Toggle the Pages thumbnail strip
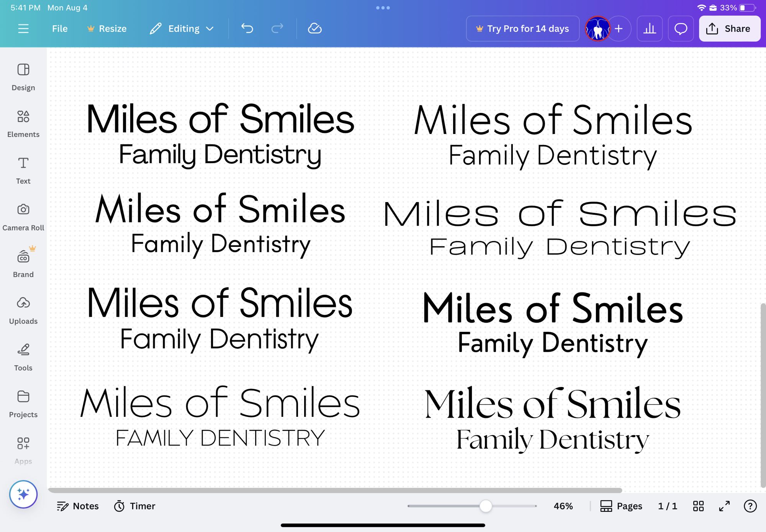This screenshot has height=532, width=766. (x=621, y=506)
